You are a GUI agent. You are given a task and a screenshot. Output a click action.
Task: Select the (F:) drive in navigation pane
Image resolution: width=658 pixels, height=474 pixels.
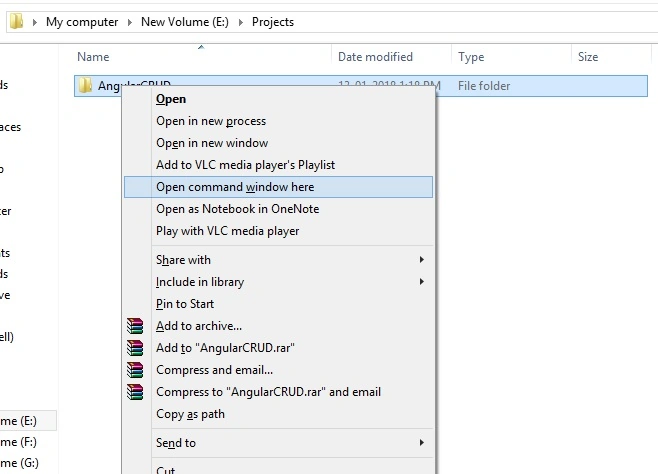[x=19, y=442]
